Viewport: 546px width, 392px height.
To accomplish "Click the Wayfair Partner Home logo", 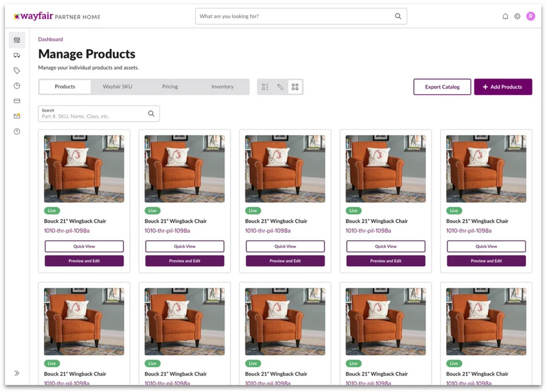I will coord(57,17).
